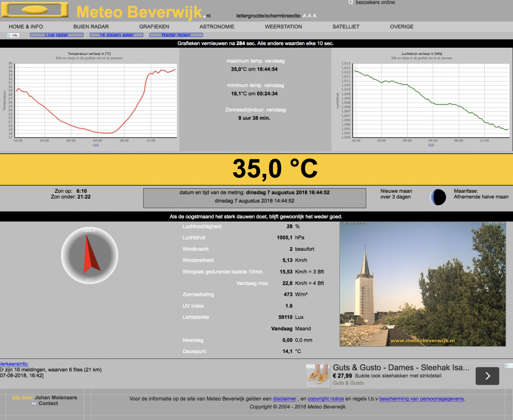Click inside the red temperature graph
513x420 pixels.
coord(96,101)
